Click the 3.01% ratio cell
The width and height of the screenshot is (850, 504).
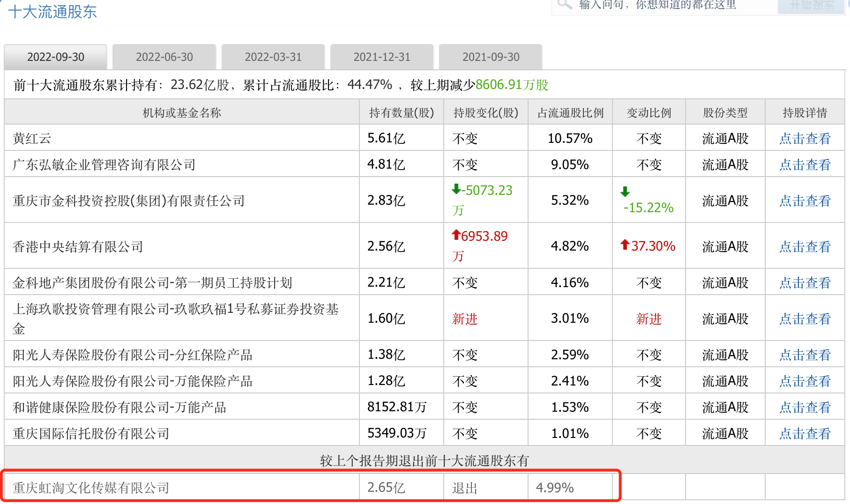[570, 319]
